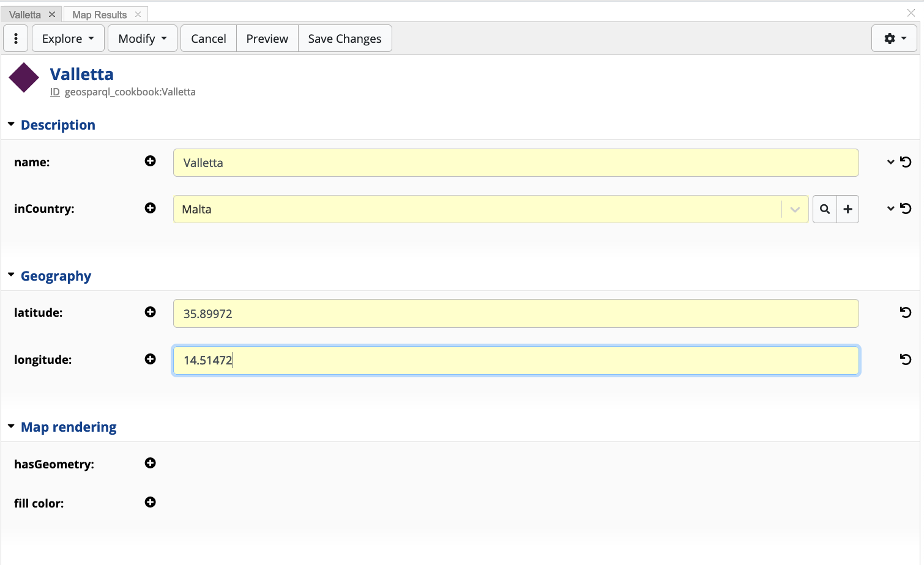Search for an inCountry value
Image resolution: width=924 pixels, height=565 pixels.
click(x=824, y=209)
